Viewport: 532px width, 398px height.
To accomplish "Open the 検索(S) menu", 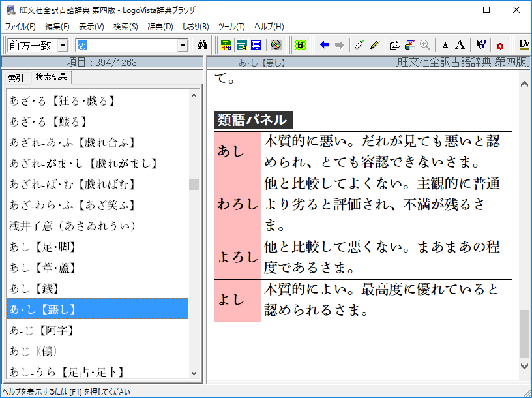I will [x=126, y=27].
